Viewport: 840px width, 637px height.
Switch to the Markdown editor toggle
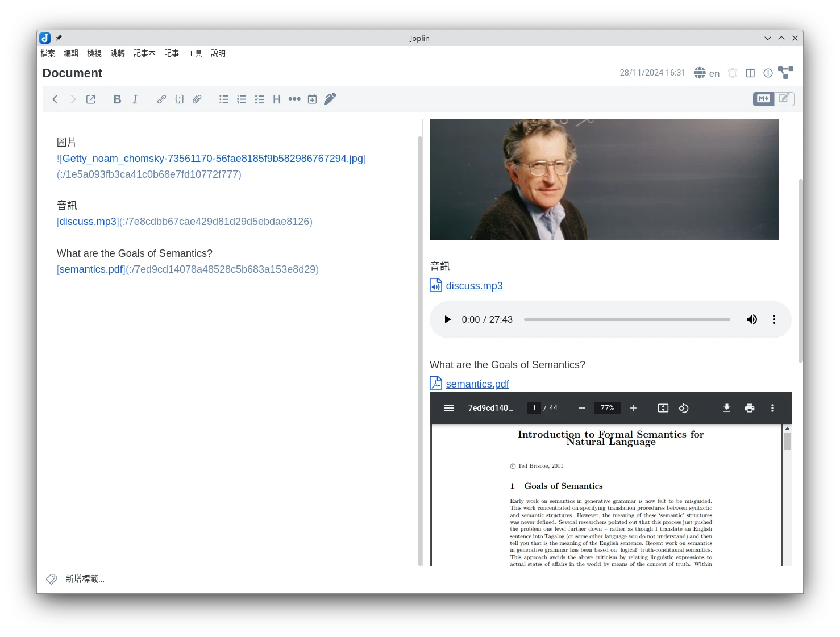click(763, 99)
